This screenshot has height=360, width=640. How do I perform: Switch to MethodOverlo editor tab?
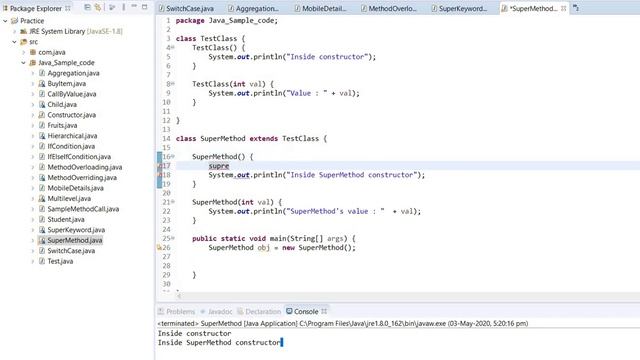[389, 8]
